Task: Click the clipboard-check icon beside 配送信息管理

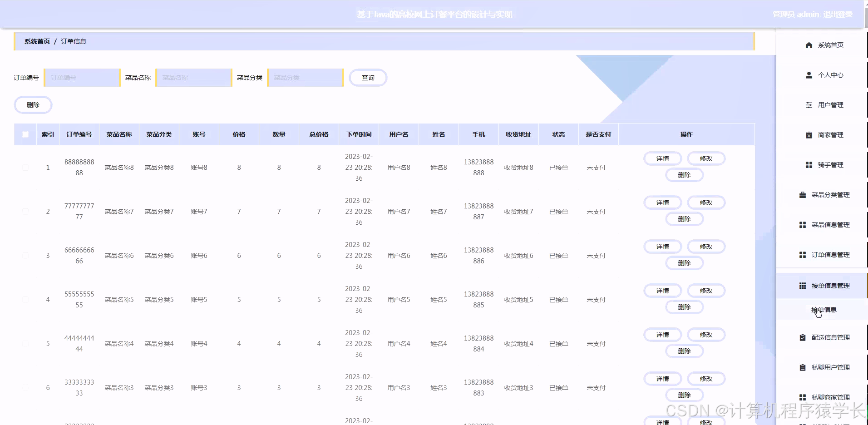Action: (802, 337)
